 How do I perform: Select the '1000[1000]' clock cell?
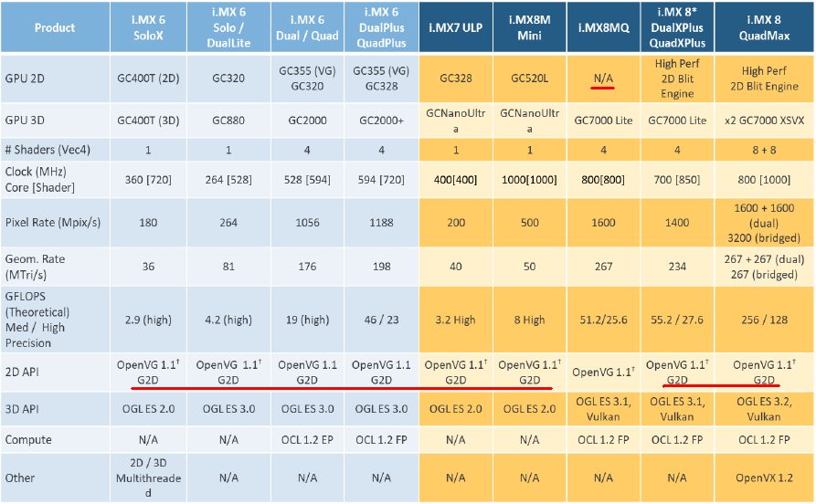click(x=530, y=180)
